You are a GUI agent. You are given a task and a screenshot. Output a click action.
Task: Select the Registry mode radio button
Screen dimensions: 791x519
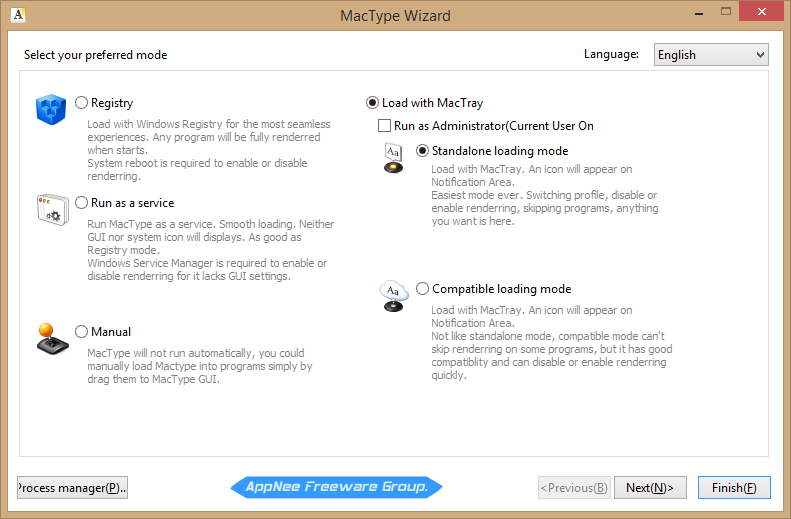[81, 103]
